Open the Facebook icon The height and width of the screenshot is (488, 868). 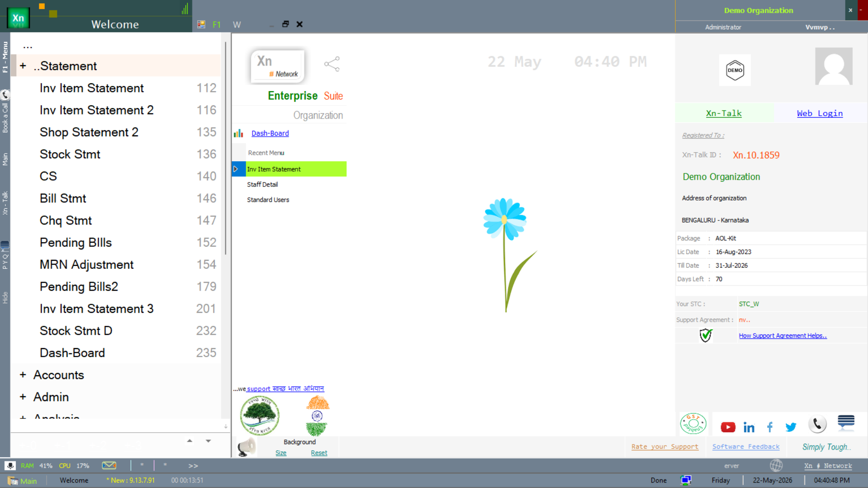770,427
